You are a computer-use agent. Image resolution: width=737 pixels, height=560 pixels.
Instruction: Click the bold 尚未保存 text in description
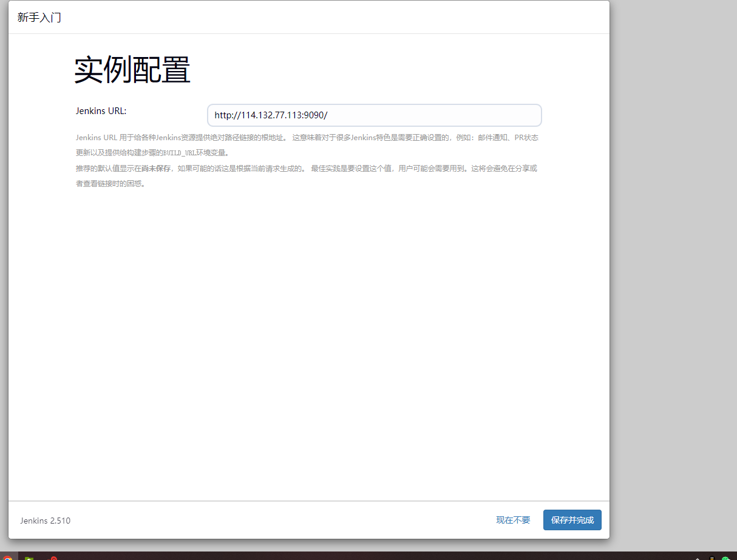(x=156, y=168)
